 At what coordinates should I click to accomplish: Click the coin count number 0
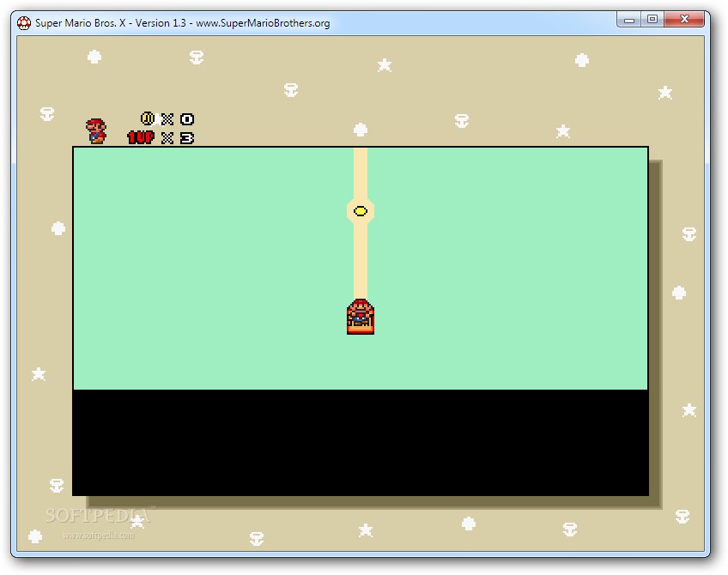[x=186, y=119]
